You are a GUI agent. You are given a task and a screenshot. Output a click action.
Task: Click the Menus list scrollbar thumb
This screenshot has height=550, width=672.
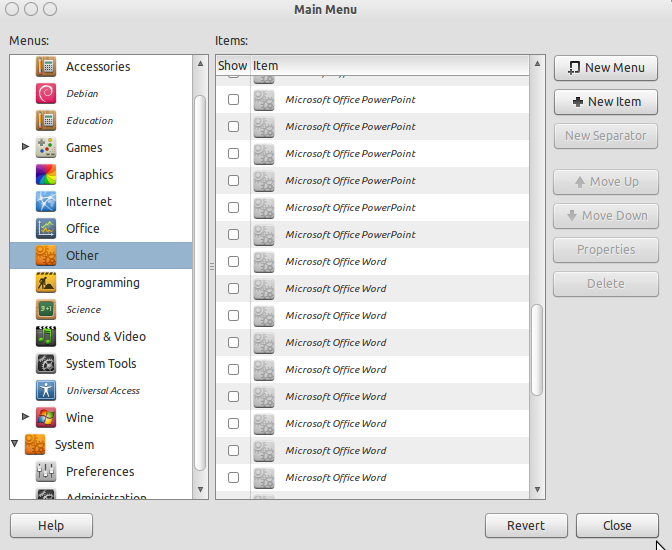tap(200, 283)
